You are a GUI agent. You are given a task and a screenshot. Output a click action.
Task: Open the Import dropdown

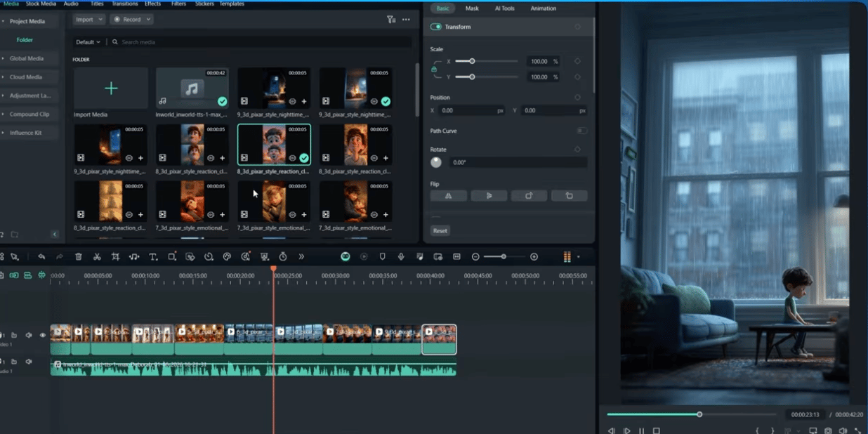(89, 20)
